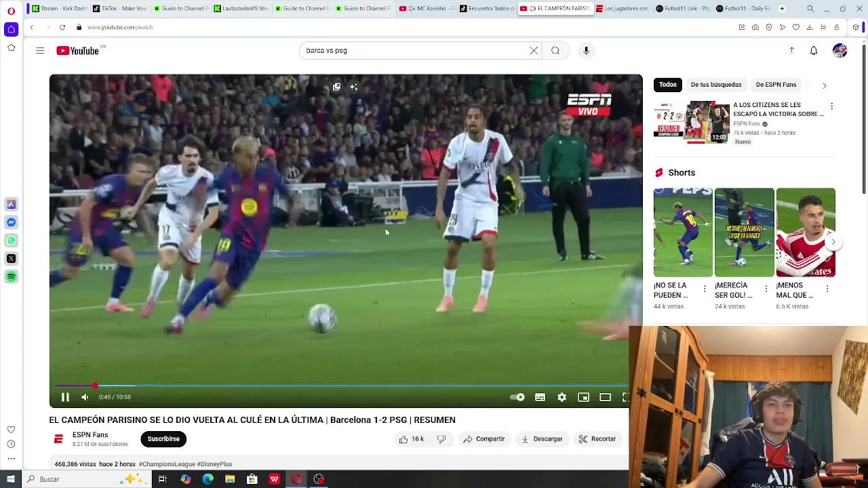Open the #DisneyPlus hashtag
Viewport: 868px width, 488px height.
click(x=214, y=464)
